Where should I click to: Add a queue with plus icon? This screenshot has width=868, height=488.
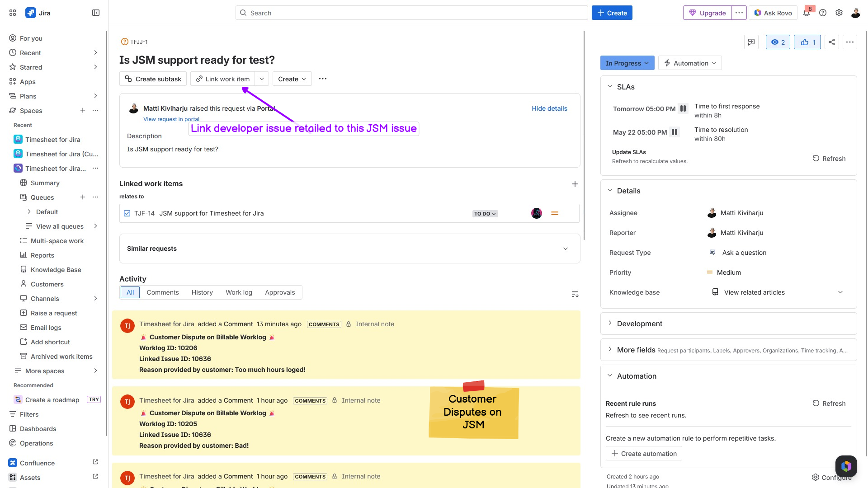coord(83,197)
